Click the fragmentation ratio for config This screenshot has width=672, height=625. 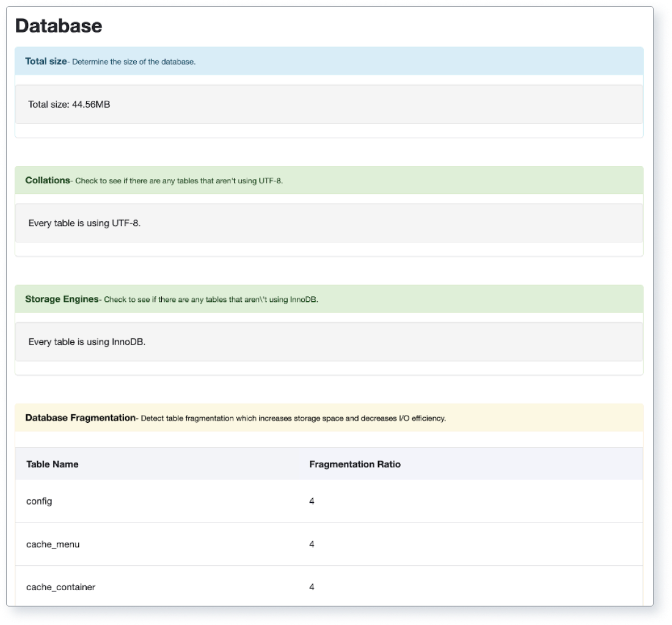coord(312,501)
